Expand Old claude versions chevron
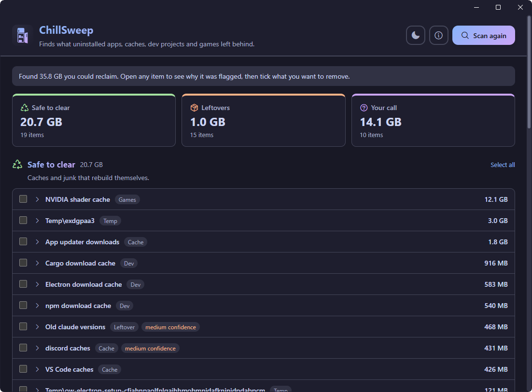 (37, 327)
